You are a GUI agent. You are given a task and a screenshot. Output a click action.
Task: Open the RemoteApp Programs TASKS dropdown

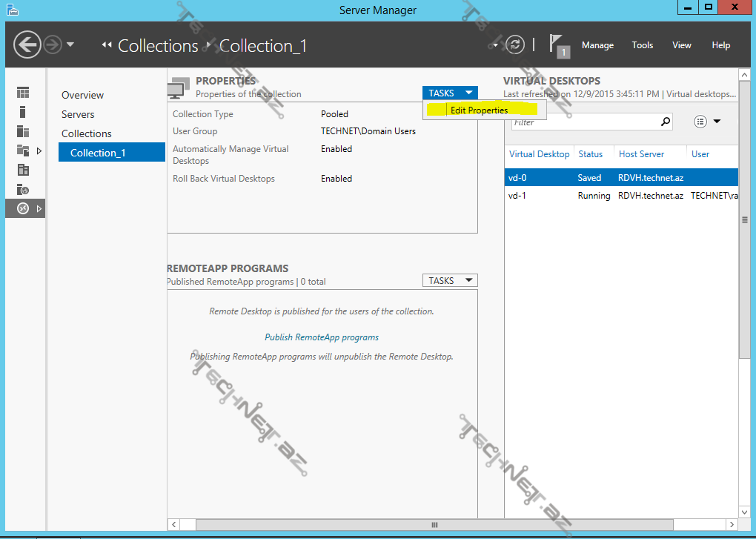tap(450, 280)
